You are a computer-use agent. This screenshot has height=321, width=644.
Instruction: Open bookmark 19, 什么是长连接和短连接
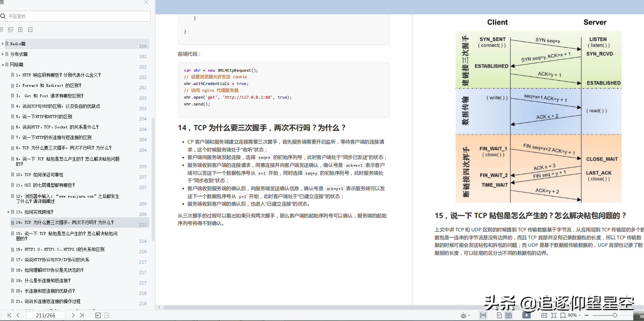pos(43,280)
